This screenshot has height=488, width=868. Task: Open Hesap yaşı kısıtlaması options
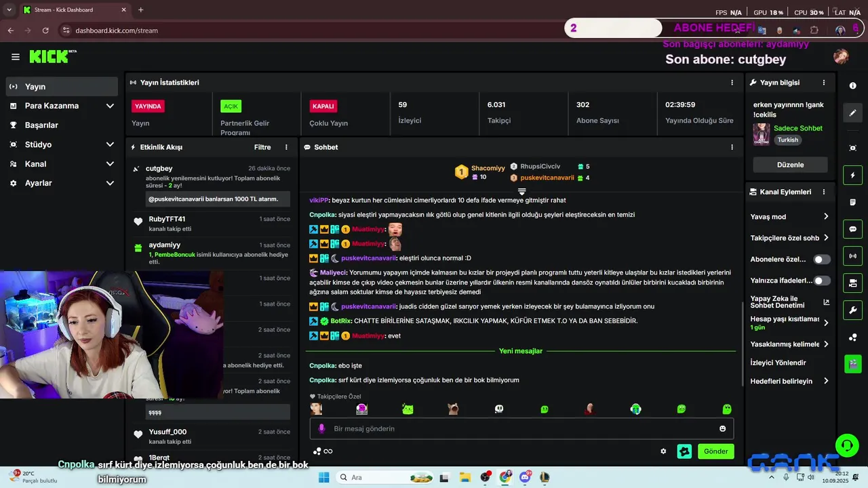(x=790, y=323)
